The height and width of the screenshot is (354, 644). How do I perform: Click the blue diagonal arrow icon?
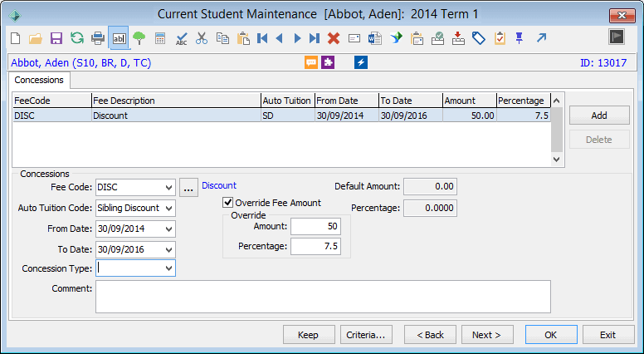coord(541,39)
